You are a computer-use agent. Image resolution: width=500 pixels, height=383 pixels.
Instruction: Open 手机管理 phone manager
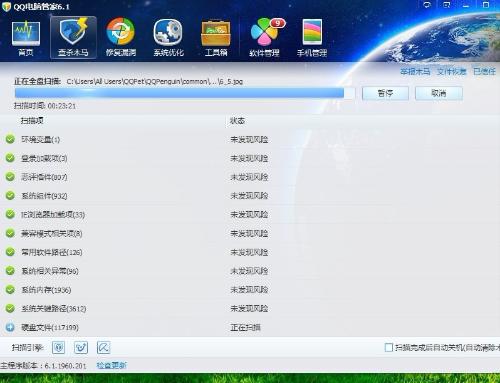tap(312, 37)
